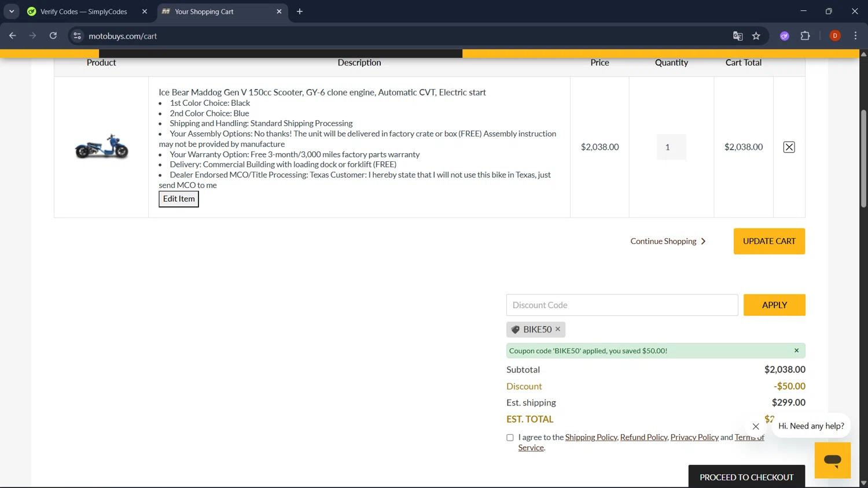Click the Product column header
The width and height of the screenshot is (868, 488).
[101, 62]
